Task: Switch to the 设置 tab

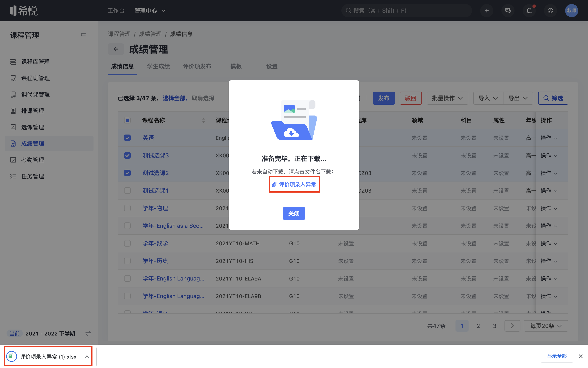Action: click(272, 66)
